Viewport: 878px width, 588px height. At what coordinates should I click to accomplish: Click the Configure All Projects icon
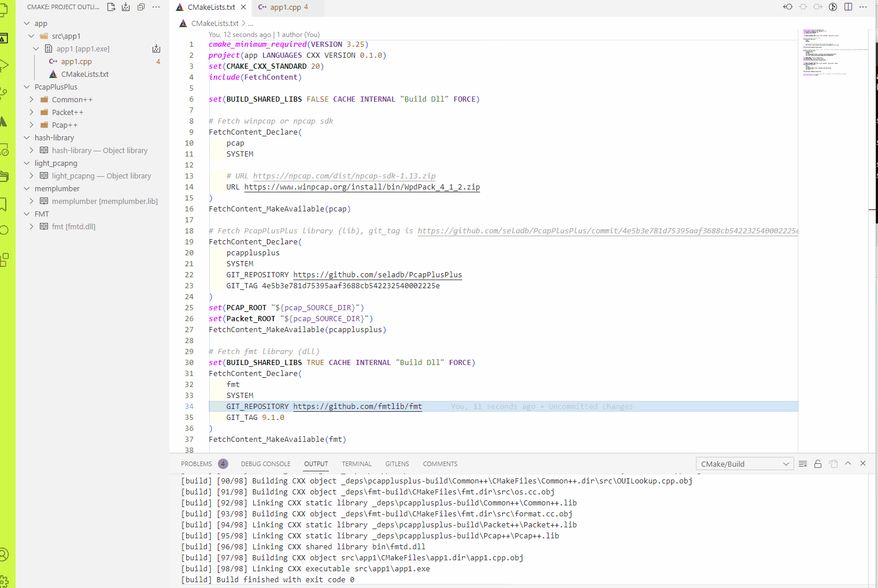(111, 7)
